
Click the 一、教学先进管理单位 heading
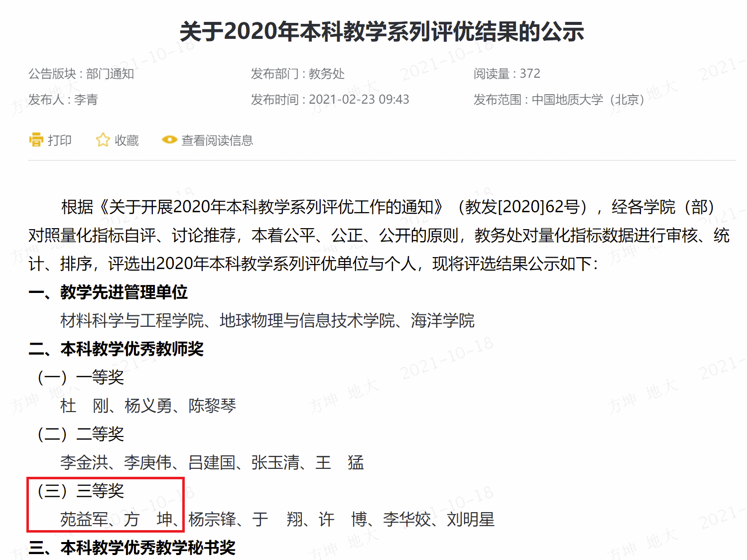tap(108, 292)
